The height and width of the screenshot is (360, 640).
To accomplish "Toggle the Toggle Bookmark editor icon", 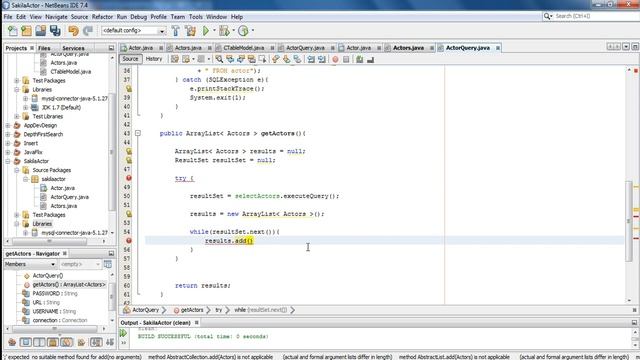I will pyautogui.click(x=297, y=59).
